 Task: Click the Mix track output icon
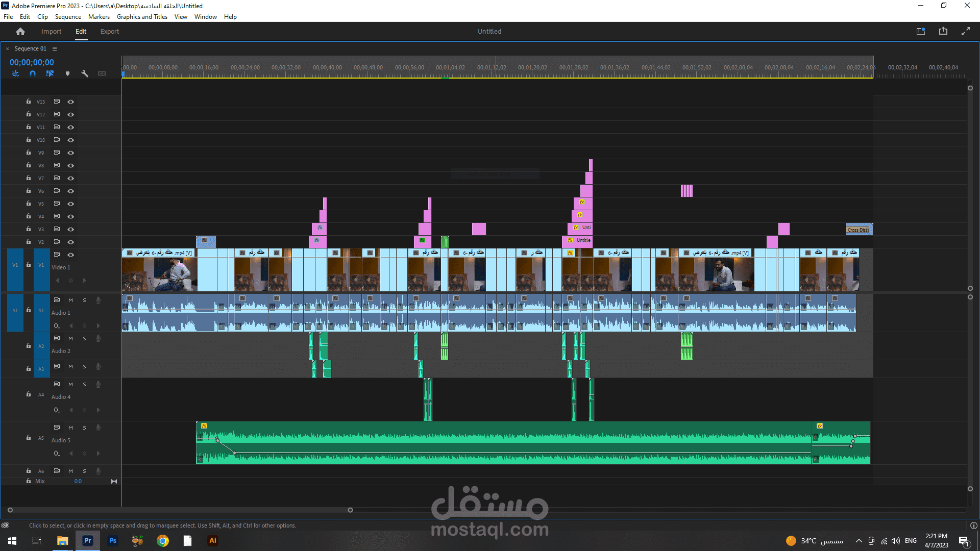pos(114,481)
